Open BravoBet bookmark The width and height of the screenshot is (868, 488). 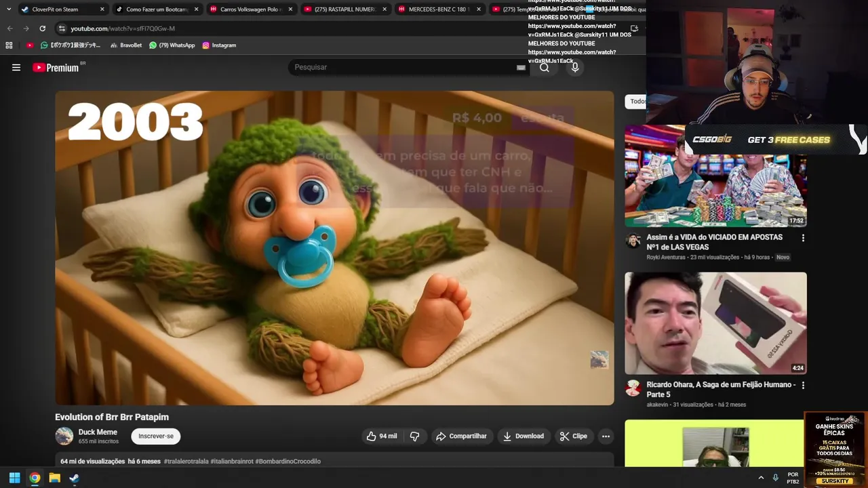(x=126, y=45)
